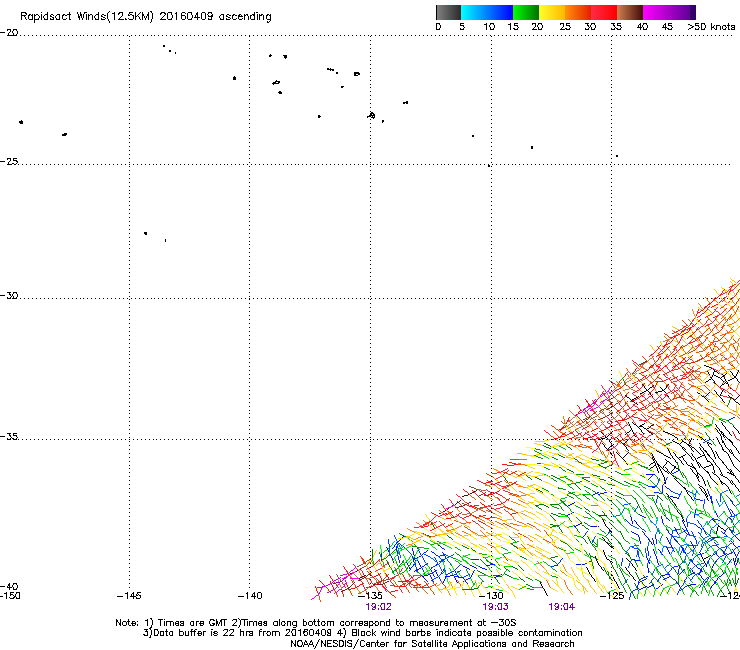Click the legend tick label 25
The height and width of the screenshot is (650, 740).
565,27
